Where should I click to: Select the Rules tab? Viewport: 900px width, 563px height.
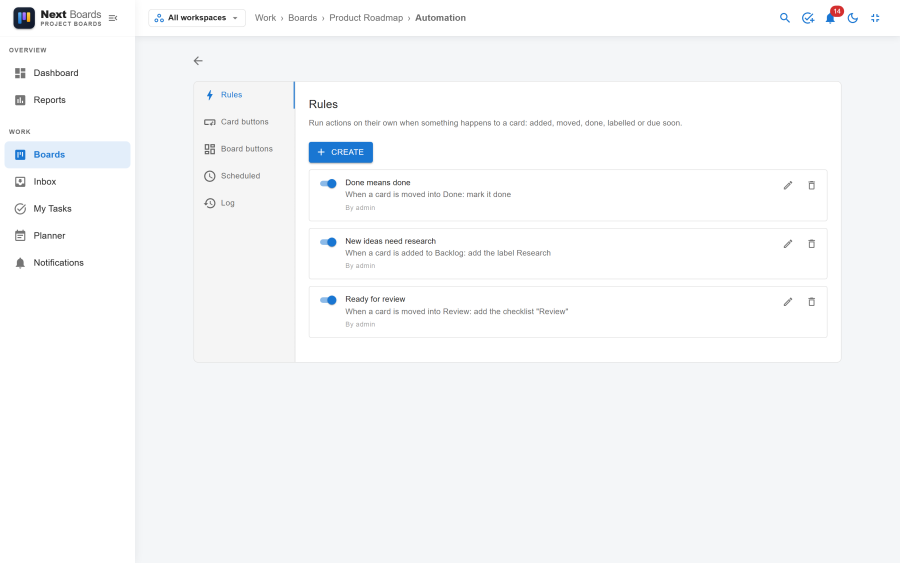coord(245,95)
